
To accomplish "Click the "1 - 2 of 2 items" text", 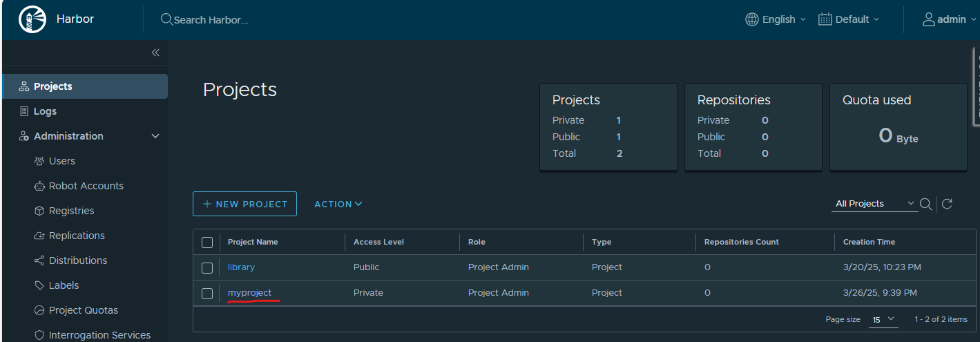I will pyautogui.click(x=941, y=319).
